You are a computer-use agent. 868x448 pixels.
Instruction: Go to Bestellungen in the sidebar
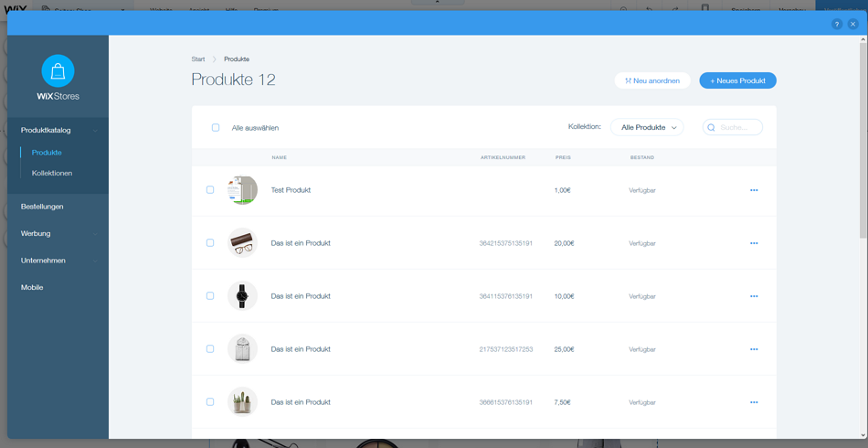pos(42,207)
